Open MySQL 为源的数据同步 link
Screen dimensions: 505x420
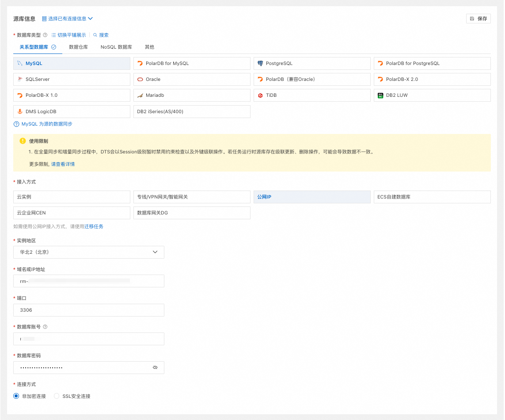(x=47, y=124)
